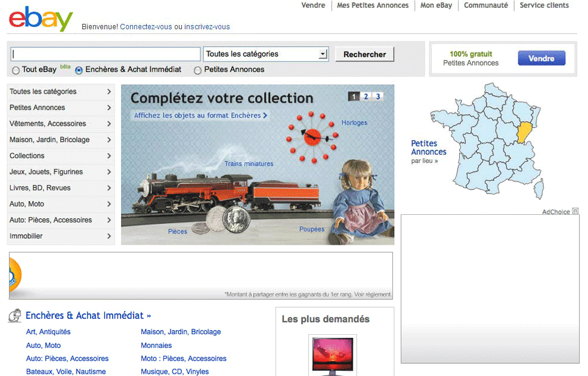
Task: Click the monitor thumbnail under Les plus demandés
Action: [333, 356]
